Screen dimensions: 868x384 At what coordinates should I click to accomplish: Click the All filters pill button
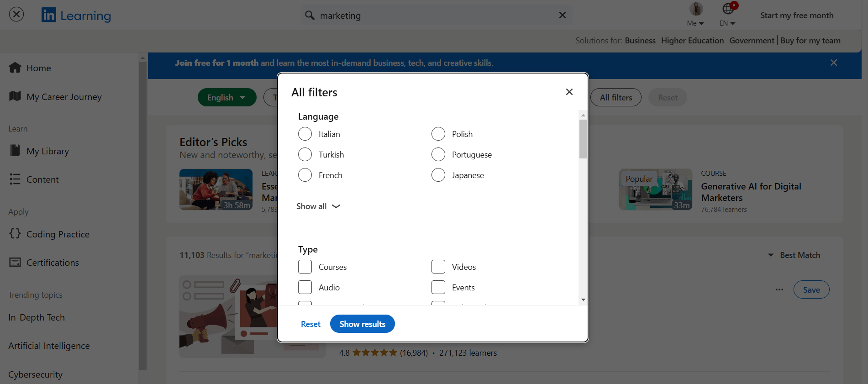(x=616, y=97)
